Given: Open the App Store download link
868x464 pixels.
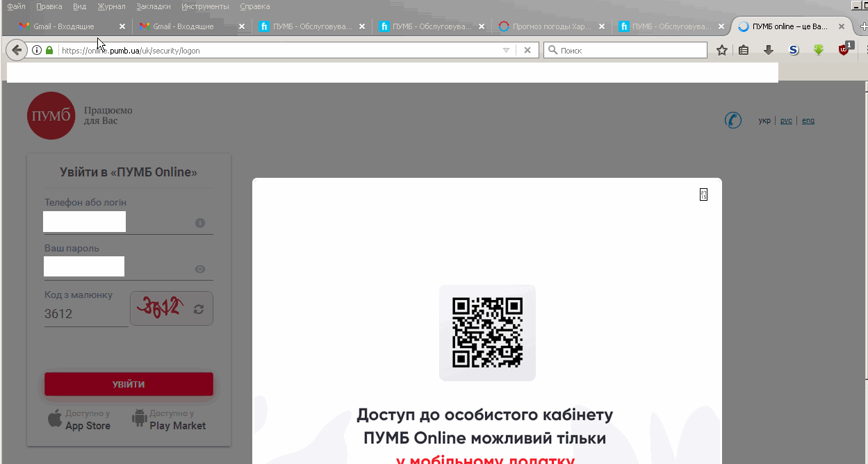Looking at the screenshot, I should [x=79, y=420].
